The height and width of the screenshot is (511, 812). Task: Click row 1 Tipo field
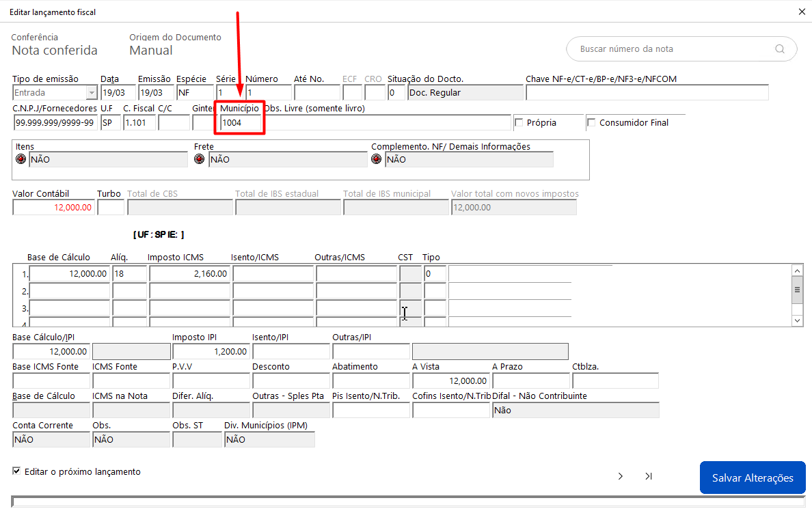tap(435, 273)
